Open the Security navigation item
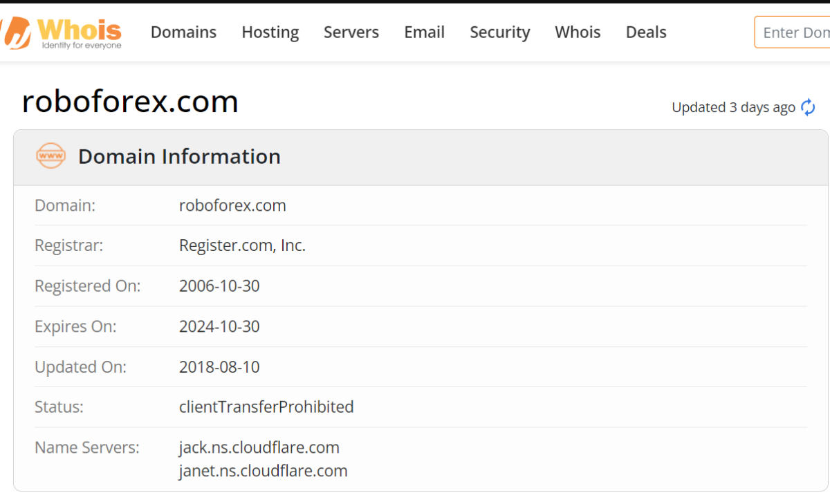This screenshot has width=830, height=504. [499, 32]
